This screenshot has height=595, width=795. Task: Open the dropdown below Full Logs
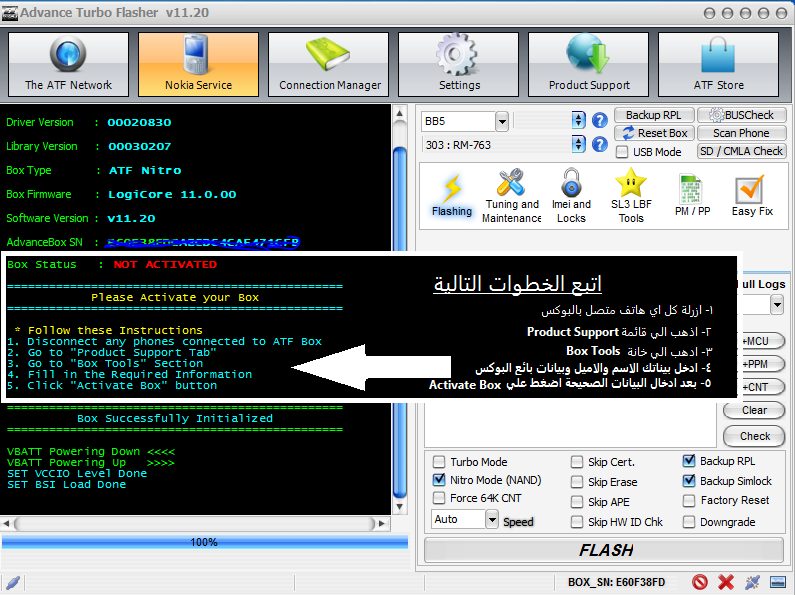pyautogui.click(x=777, y=305)
